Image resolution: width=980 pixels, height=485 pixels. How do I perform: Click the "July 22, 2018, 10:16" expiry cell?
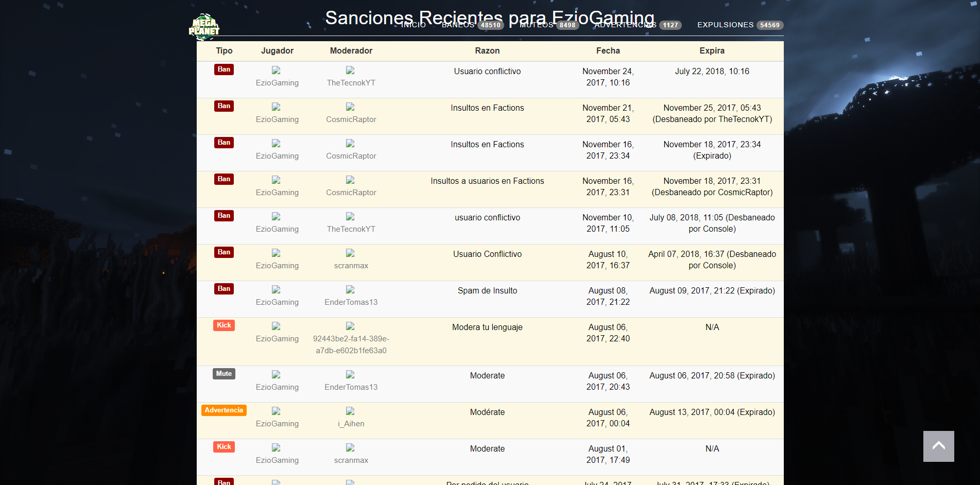coord(712,72)
